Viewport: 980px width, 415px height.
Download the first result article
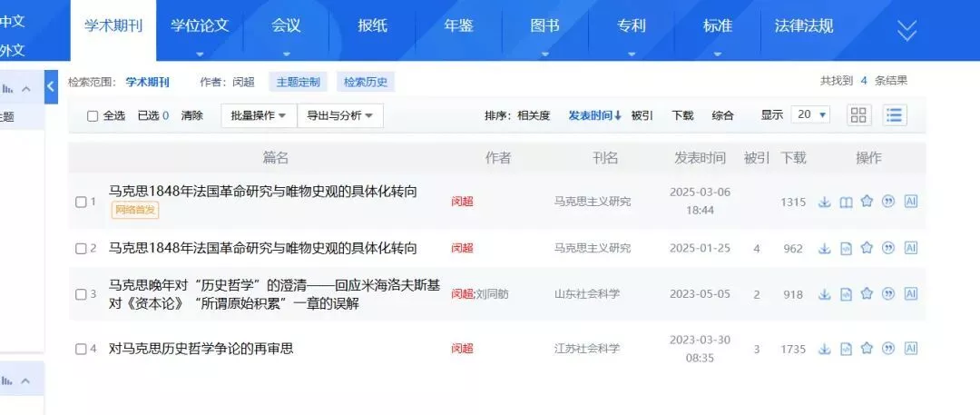click(824, 202)
